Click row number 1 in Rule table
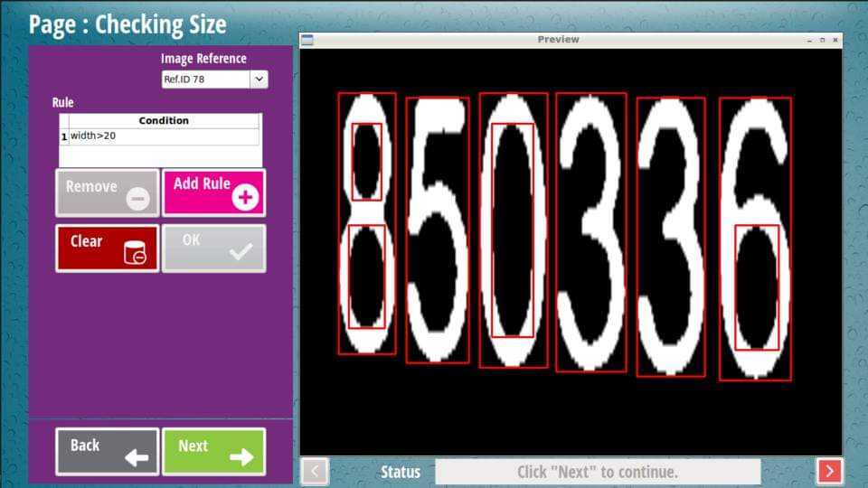The height and width of the screenshot is (488, 868). pyautogui.click(x=64, y=136)
